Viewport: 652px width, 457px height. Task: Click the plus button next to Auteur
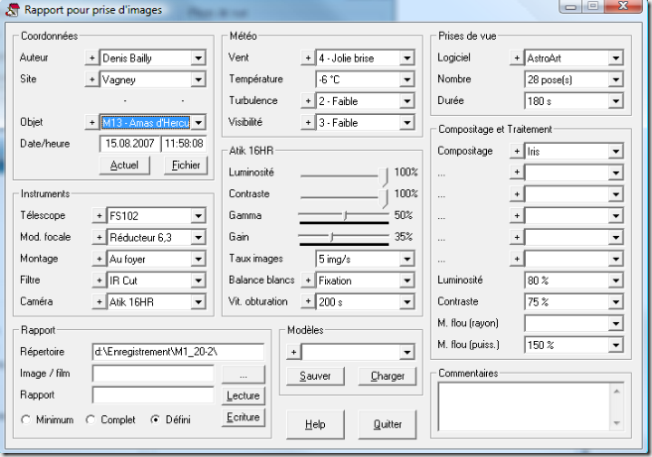tap(92, 58)
